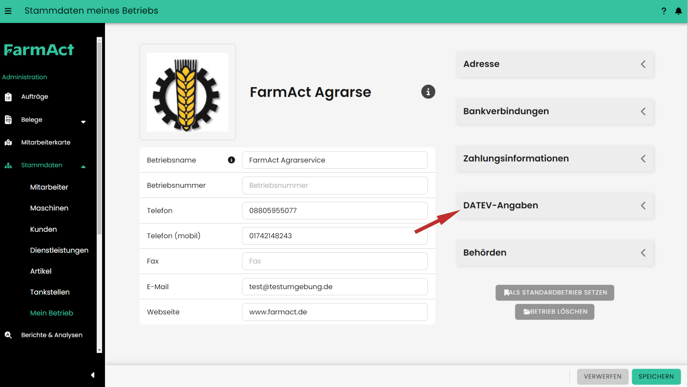Click the Speichern button
Screen dimensions: 688x387
point(656,376)
